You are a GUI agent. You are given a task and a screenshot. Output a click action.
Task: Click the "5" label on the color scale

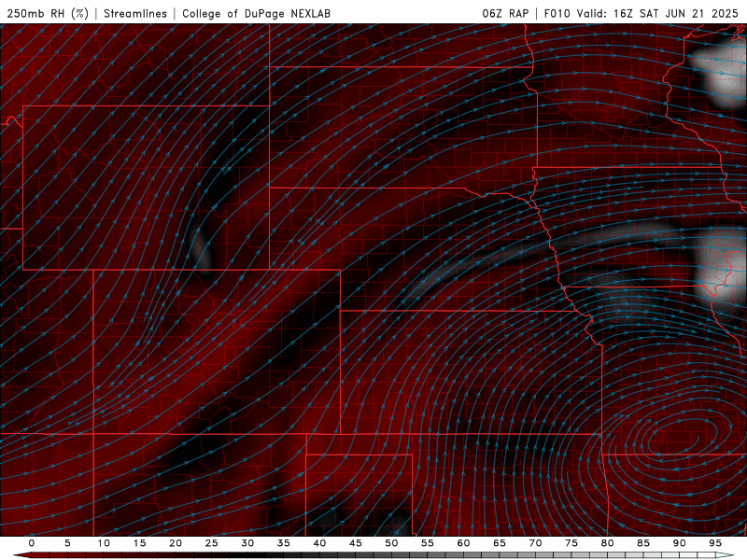(x=67, y=543)
